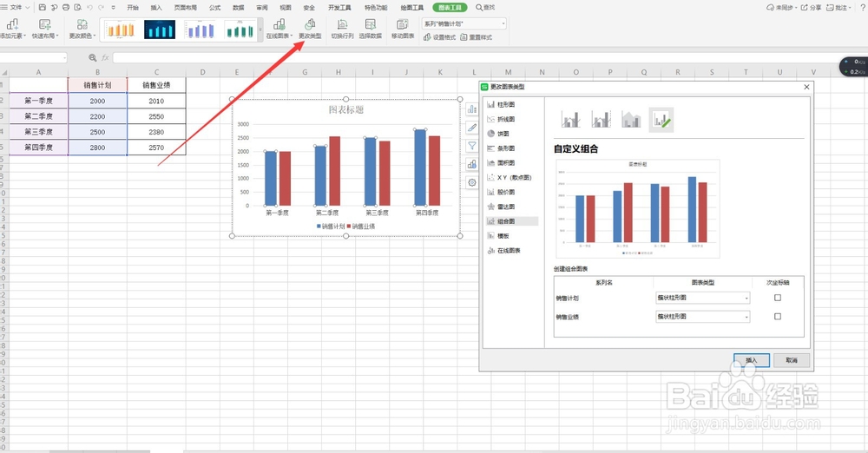The height and width of the screenshot is (453, 868).
Task: Apply the purple column chart style thumbnail
Action: click(x=201, y=30)
